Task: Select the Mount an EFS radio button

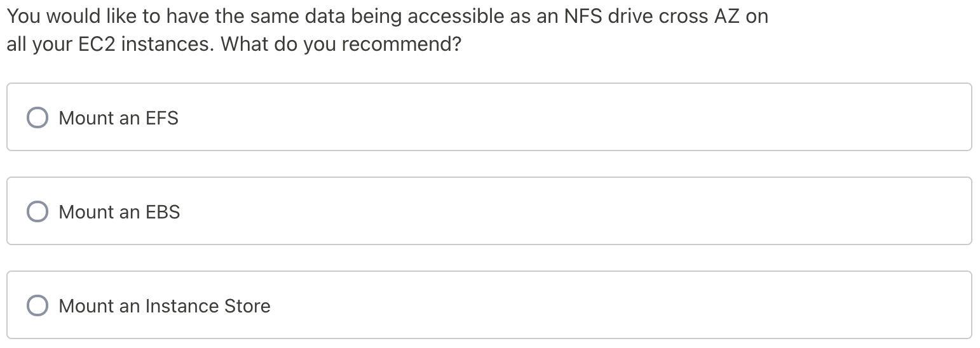Action: click(37, 117)
